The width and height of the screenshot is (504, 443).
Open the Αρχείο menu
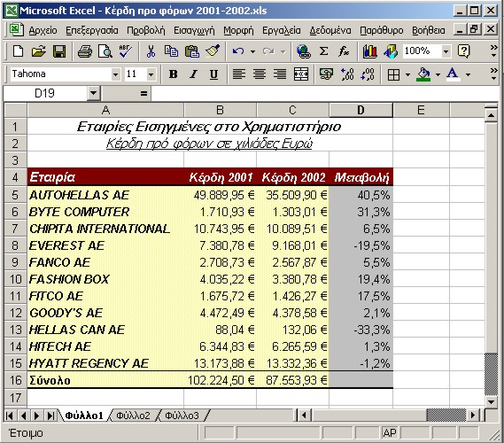coord(43,30)
